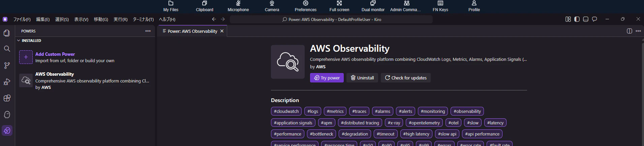Click the #high latency tag
644x146 pixels.
tap(416, 134)
